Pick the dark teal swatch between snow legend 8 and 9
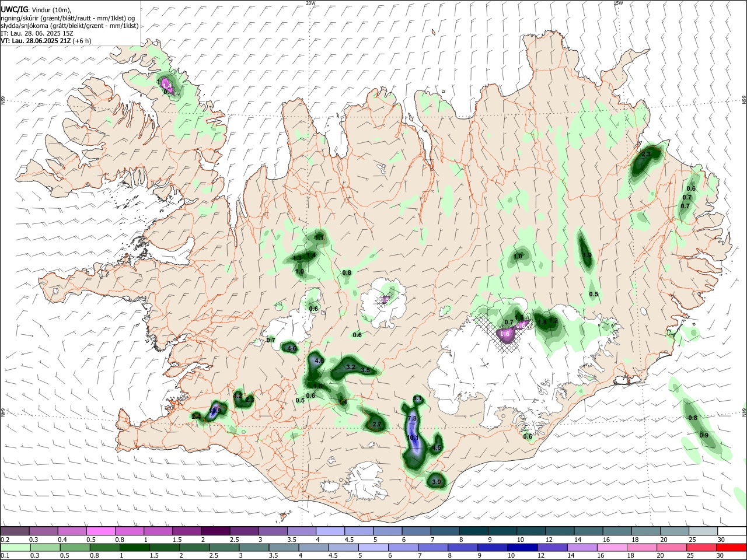The width and height of the screenshot is (747, 560). tap(473, 531)
